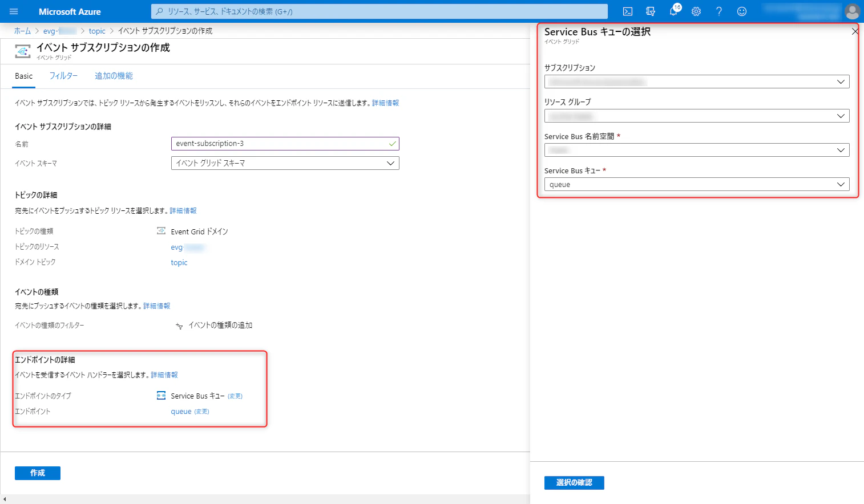Open the evg- domain breadcrumb
The image size is (864, 504).
[60, 31]
